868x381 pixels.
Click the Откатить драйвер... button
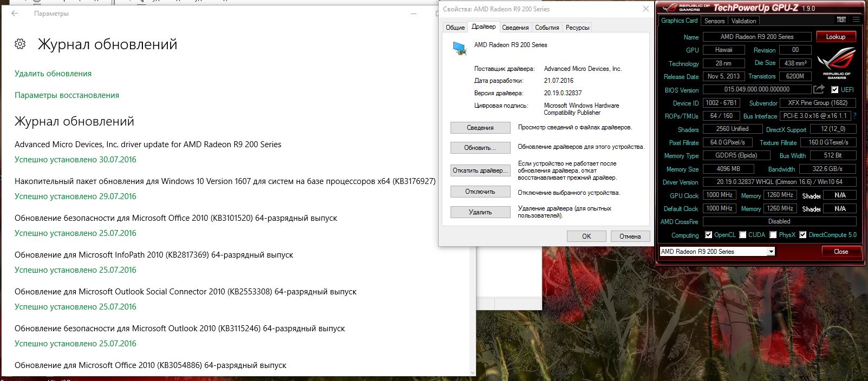point(480,170)
